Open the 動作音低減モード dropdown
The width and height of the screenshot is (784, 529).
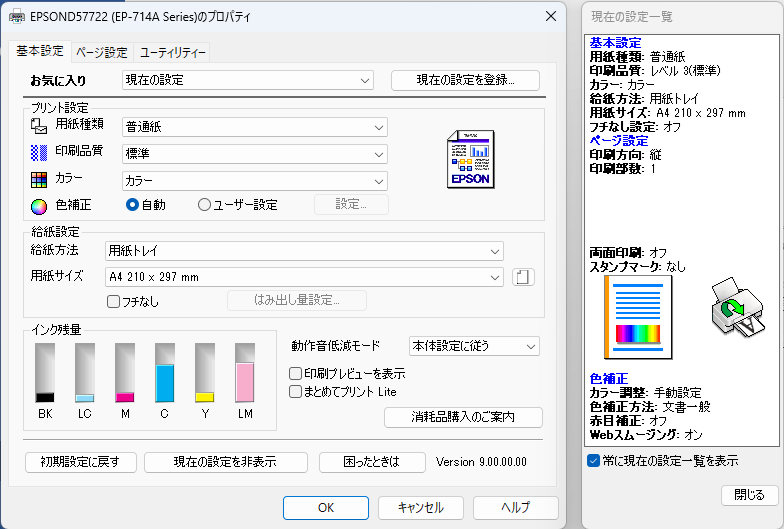click(474, 346)
